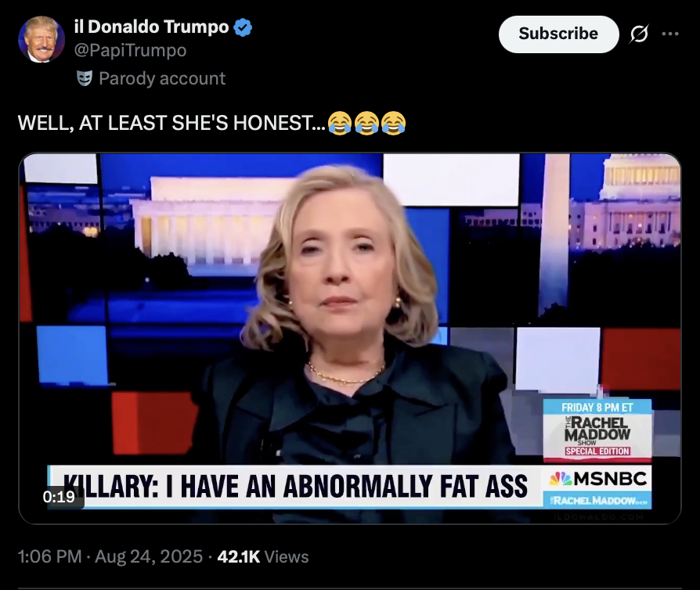Open the 1:06 PM post timestamp link
Screen dimensions: 700x590
pos(49,556)
